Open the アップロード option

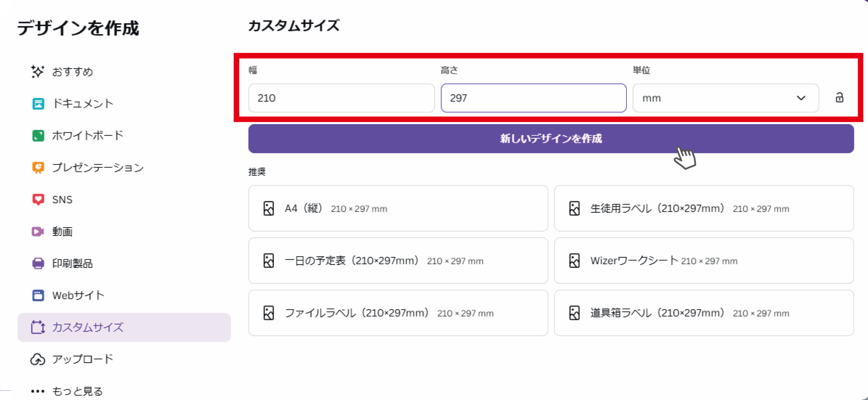pyautogui.click(x=124, y=359)
